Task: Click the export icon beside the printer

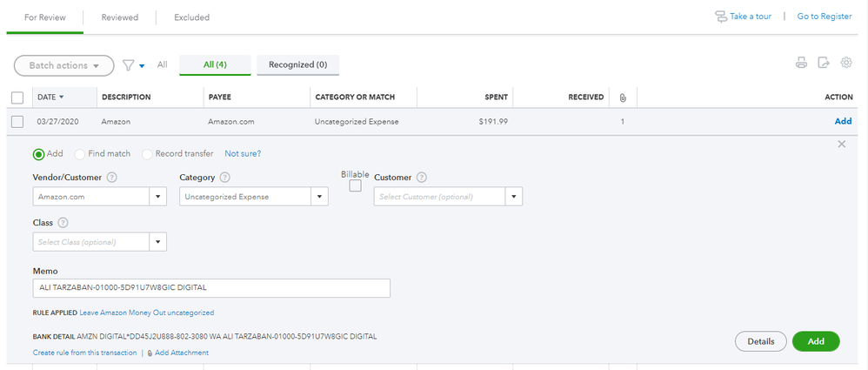Action: (x=824, y=63)
